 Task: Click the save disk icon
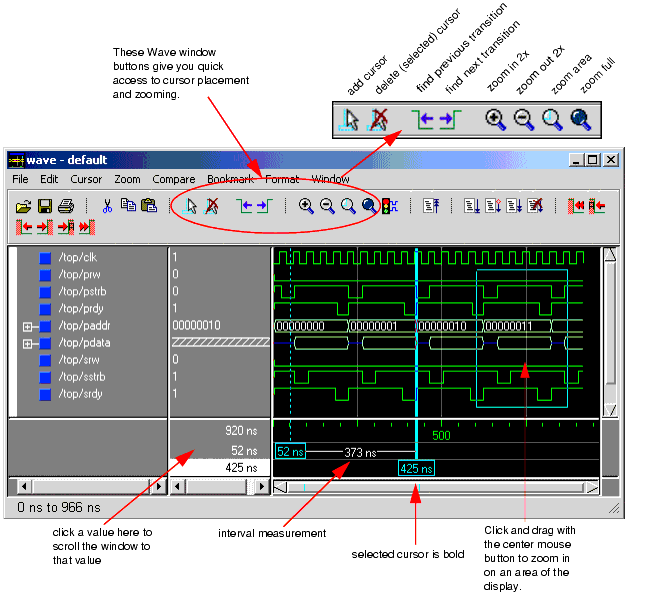45,206
